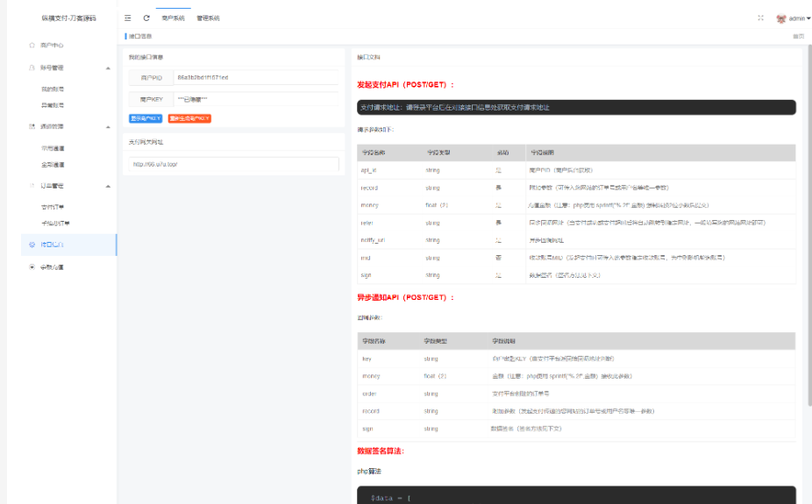The height and width of the screenshot is (504, 812).
Task: Open 全部通道 in the sidebar
Action: (53, 165)
